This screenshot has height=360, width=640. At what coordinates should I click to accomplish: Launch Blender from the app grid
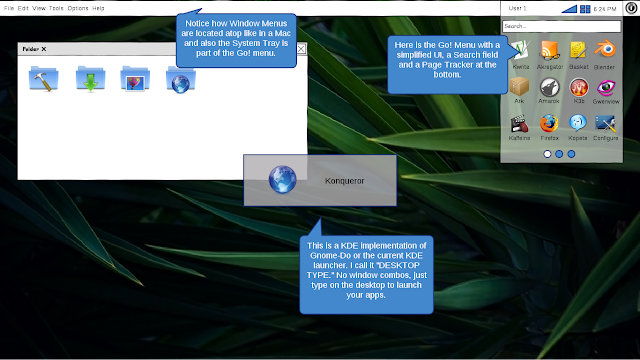tap(605, 50)
